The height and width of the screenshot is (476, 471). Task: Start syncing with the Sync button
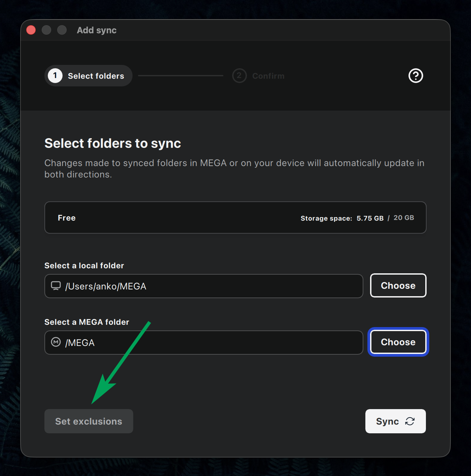click(388, 421)
